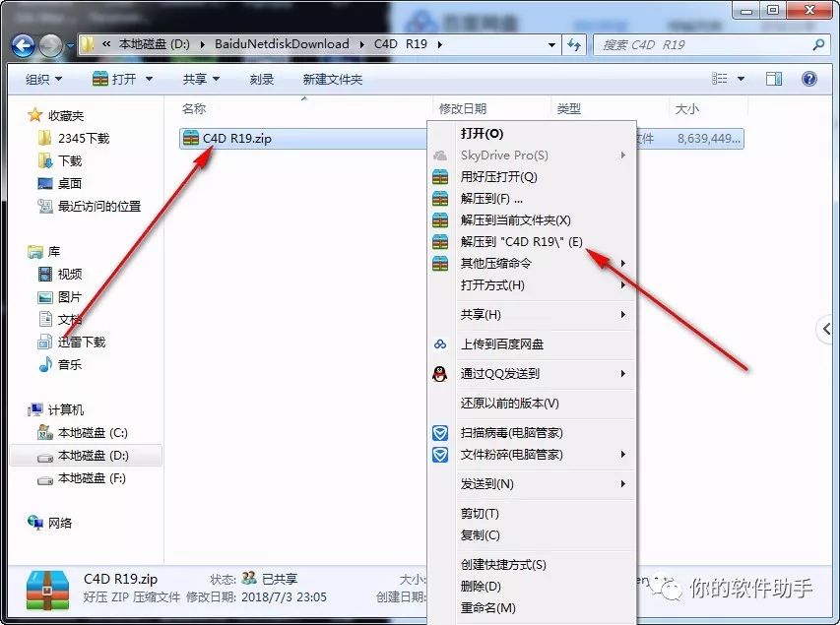Click the help question mark icon
This screenshot has width=840, height=625.
click(808, 80)
